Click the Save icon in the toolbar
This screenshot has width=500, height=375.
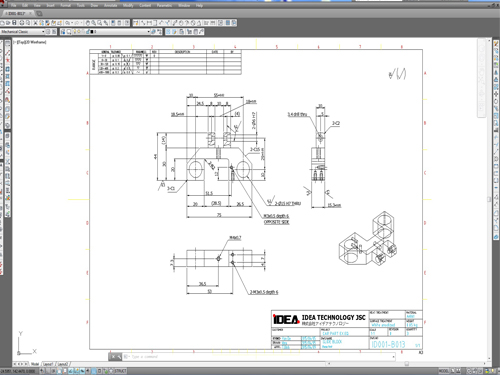[x=14, y=23]
